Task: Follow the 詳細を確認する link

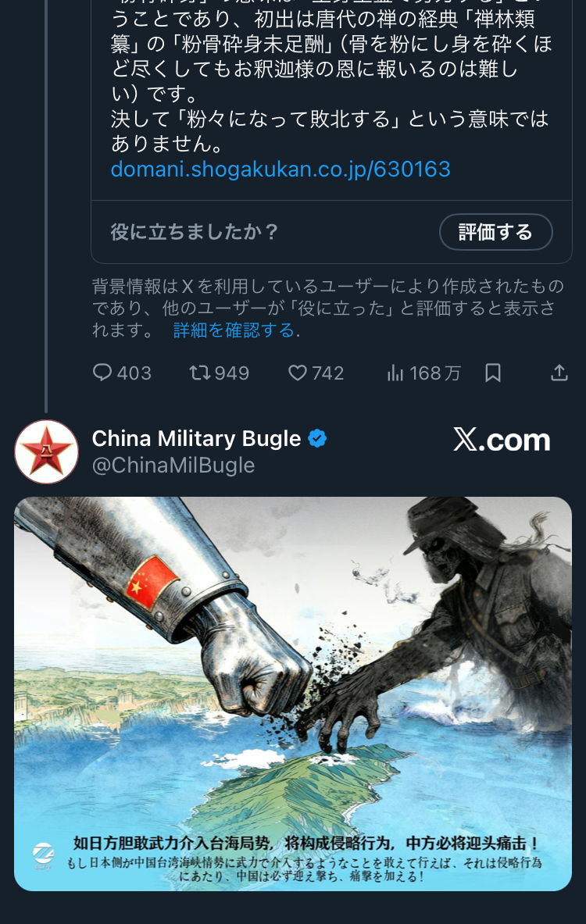Action: pyautogui.click(x=237, y=330)
